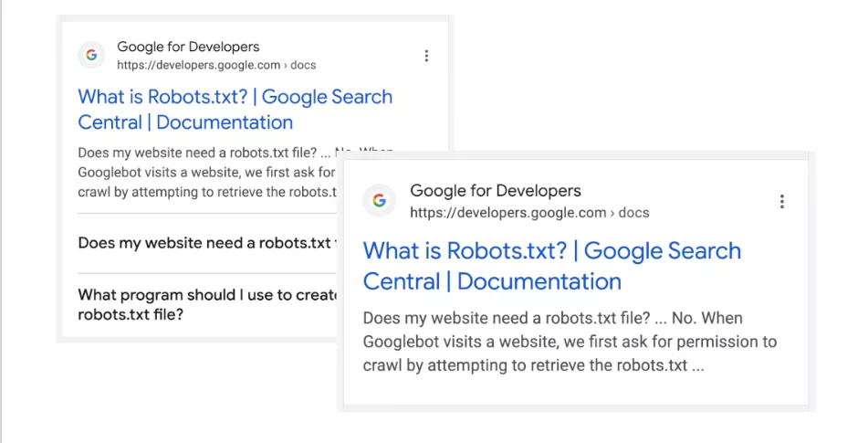Image resolution: width=868 pixels, height=443 pixels.
Task: Open the three-dot menu on the front search result card
Action: (781, 201)
